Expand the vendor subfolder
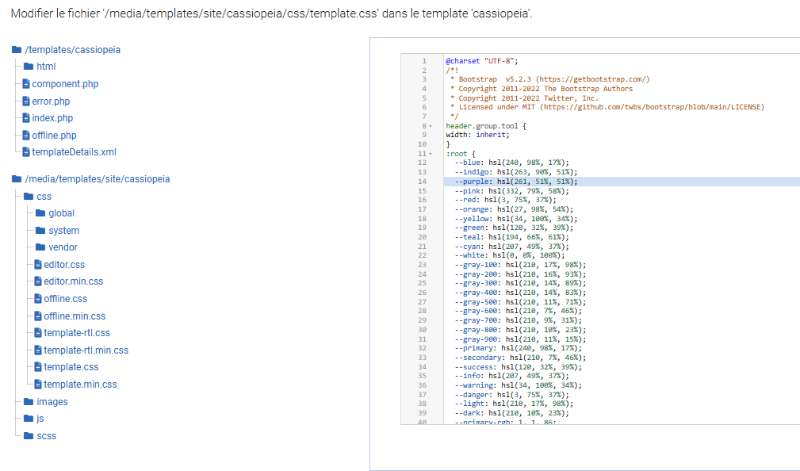800x471 pixels. [63, 247]
